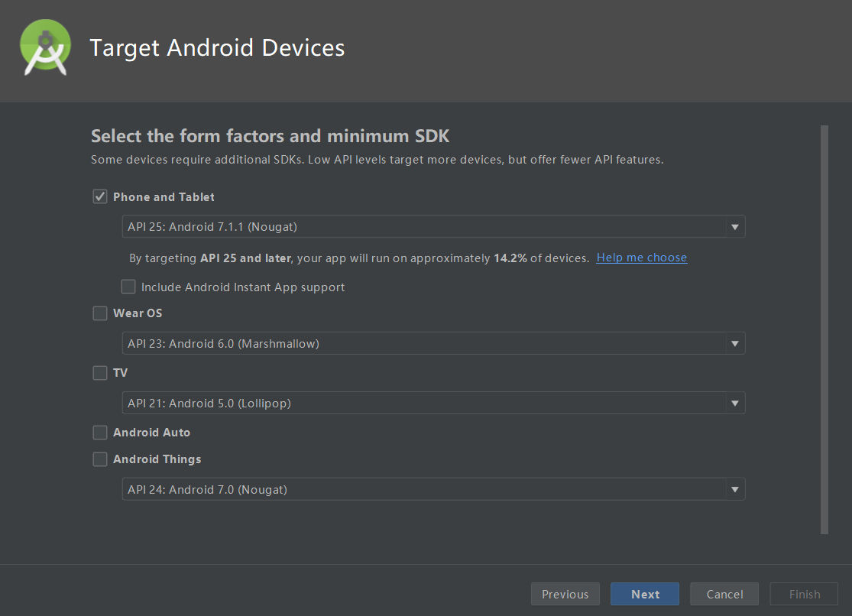The width and height of the screenshot is (852, 616).
Task: Expand the Wear OS API 23 dropdown
Action: point(433,344)
